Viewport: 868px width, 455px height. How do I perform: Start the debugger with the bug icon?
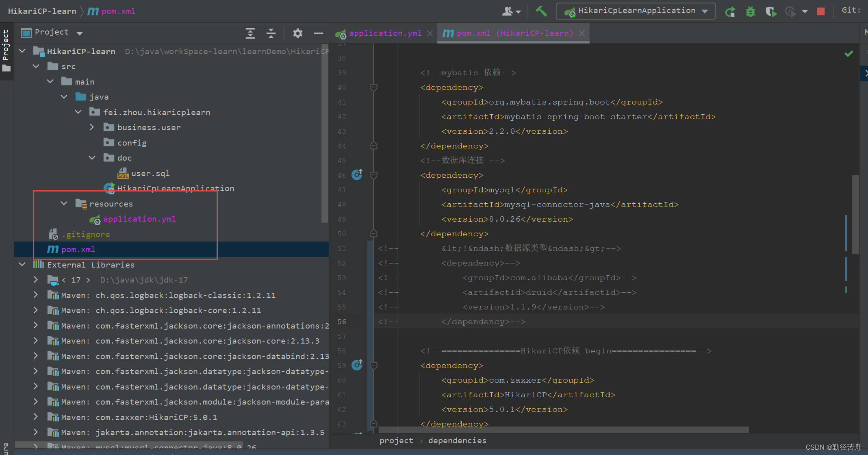pos(750,11)
